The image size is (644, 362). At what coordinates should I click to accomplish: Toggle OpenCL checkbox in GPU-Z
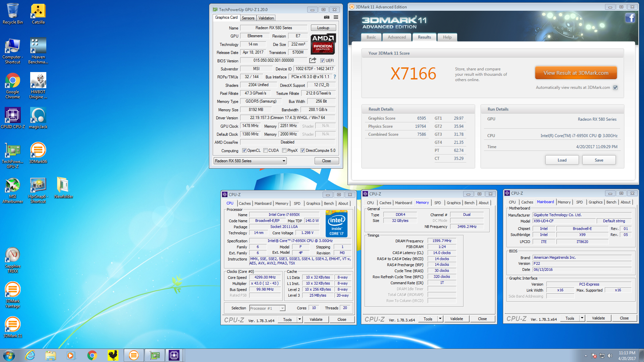click(244, 150)
